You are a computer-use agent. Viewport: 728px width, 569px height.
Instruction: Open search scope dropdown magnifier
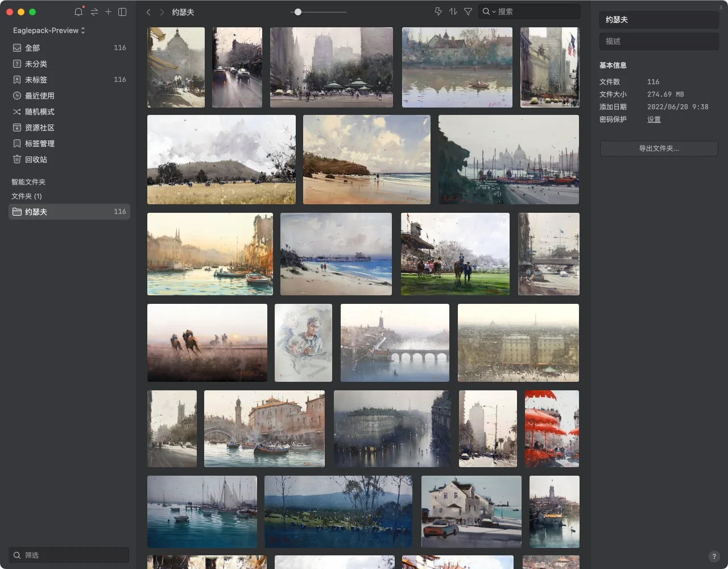coord(489,11)
